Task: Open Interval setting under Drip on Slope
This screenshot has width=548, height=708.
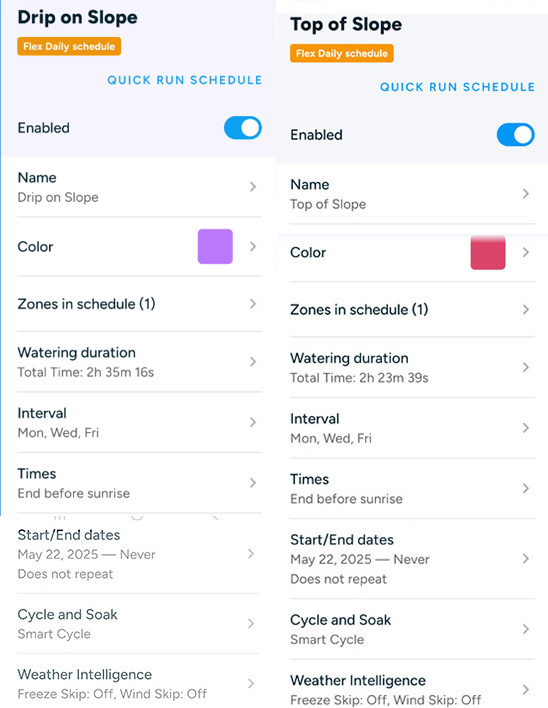Action: 139,423
